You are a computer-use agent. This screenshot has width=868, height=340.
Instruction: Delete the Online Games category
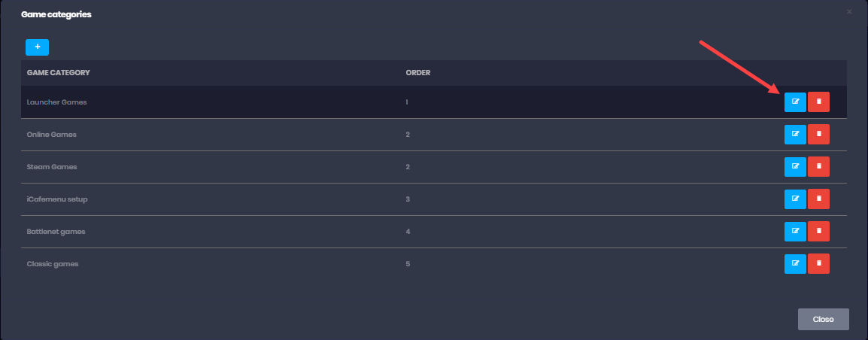[818, 135]
